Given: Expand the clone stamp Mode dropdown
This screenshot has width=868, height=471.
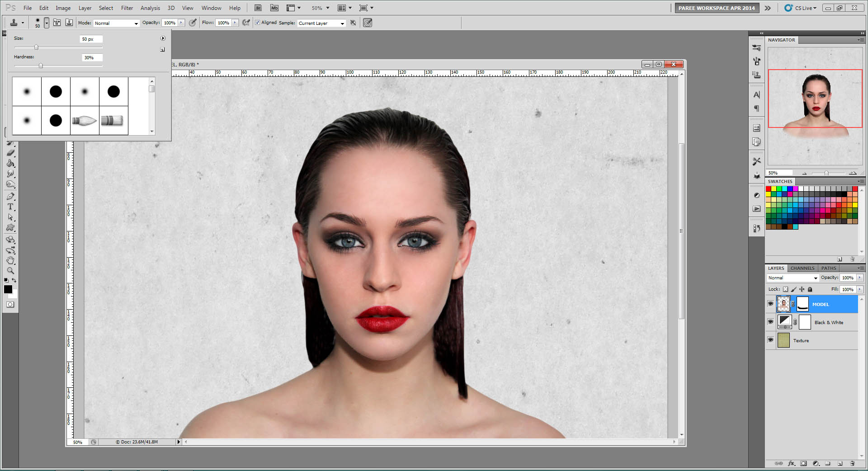Looking at the screenshot, I should (116, 23).
